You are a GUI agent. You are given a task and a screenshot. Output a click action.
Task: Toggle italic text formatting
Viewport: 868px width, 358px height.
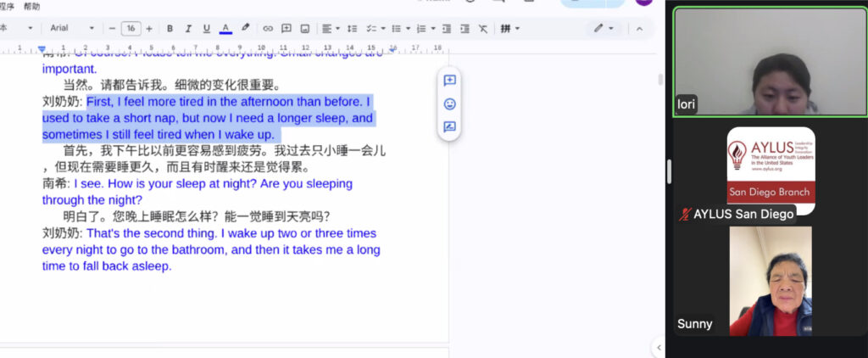coord(187,28)
